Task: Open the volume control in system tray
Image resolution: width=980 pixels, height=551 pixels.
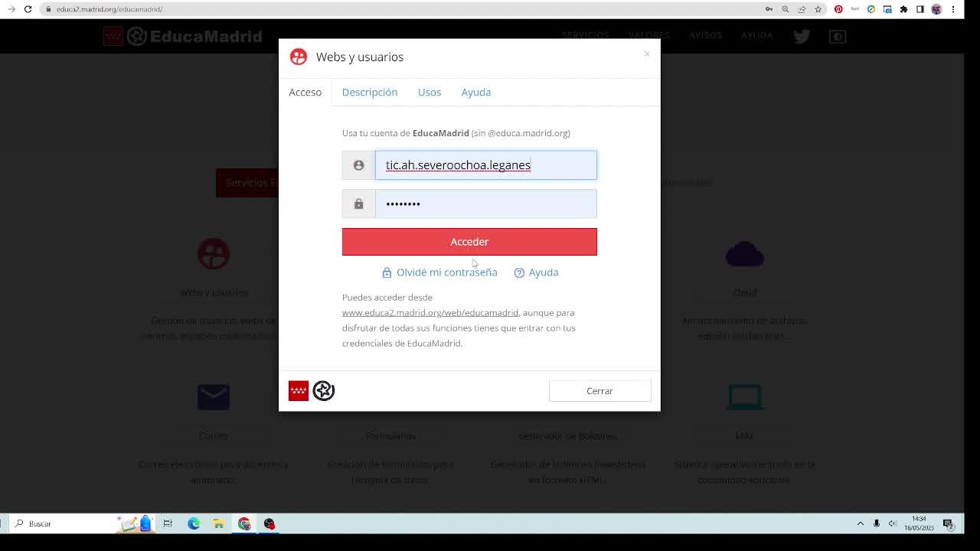Action: (x=892, y=523)
